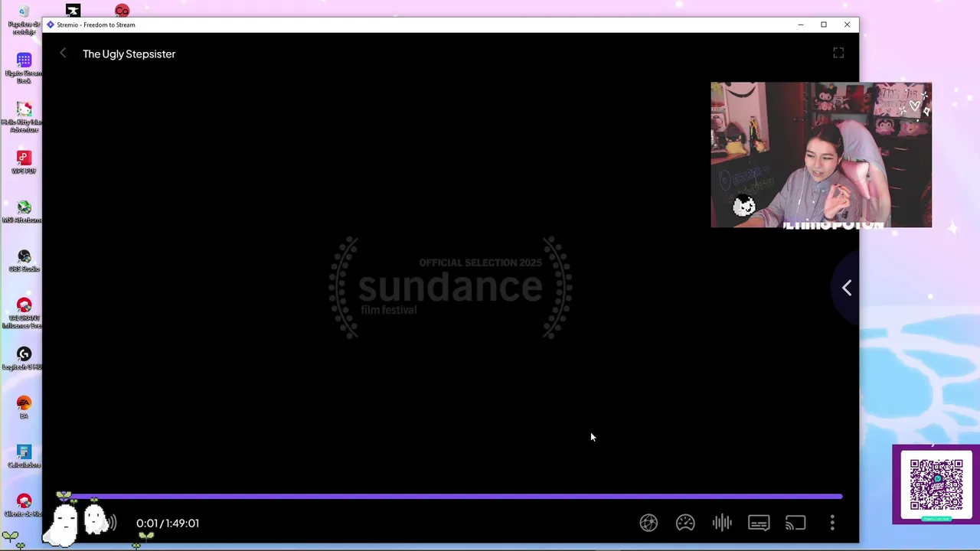Click the Stremio window title bar text
Image resolution: width=980 pixels, height=551 pixels.
point(96,24)
